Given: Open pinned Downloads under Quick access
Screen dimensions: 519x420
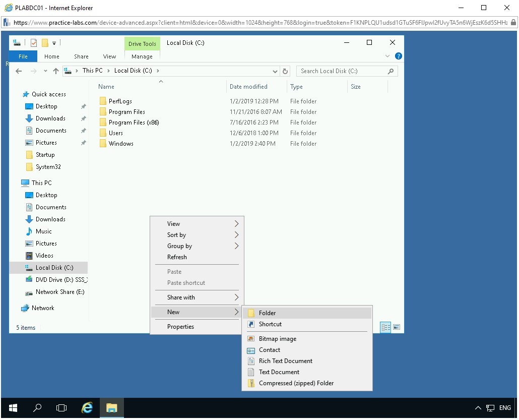Looking at the screenshot, I should coord(50,118).
